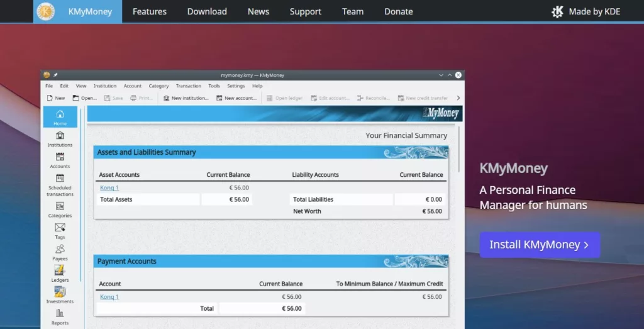644x329 pixels.
Task: Open Konq 1 link under Asset Accounts
Action: tap(109, 187)
